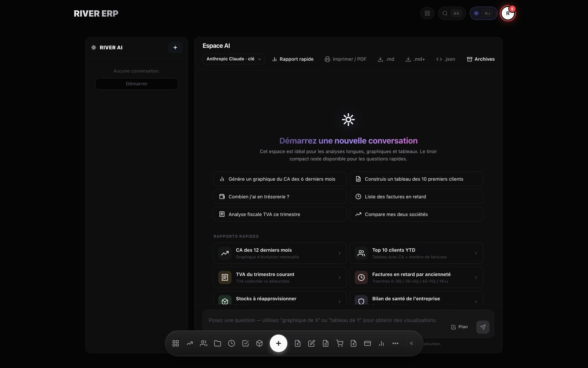This screenshot has height=368, width=588.
Task: Select suggestion Compare mes deux sociétés
Action: coord(416,214)
